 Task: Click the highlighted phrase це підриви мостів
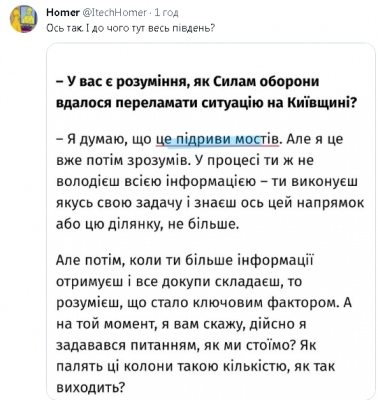click(218, 139)
